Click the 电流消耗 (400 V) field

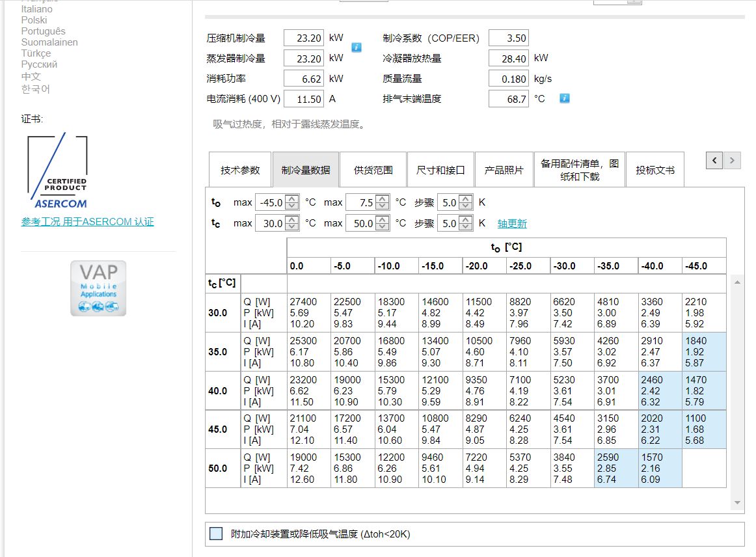pyautogui.click(x=304, y=99)
